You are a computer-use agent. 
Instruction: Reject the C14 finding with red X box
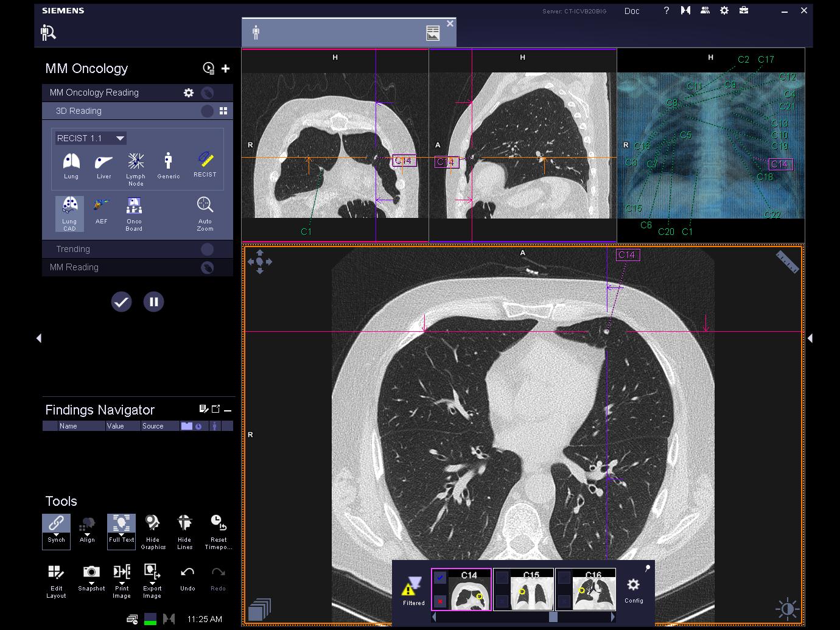[440, 601]
